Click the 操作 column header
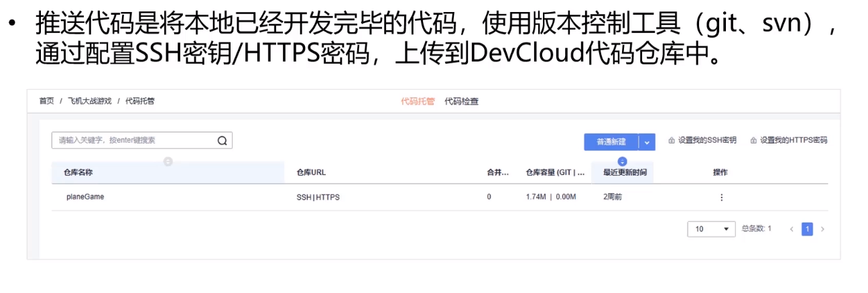Viewport: 868px width, 293px height. [x=721, y=172]
